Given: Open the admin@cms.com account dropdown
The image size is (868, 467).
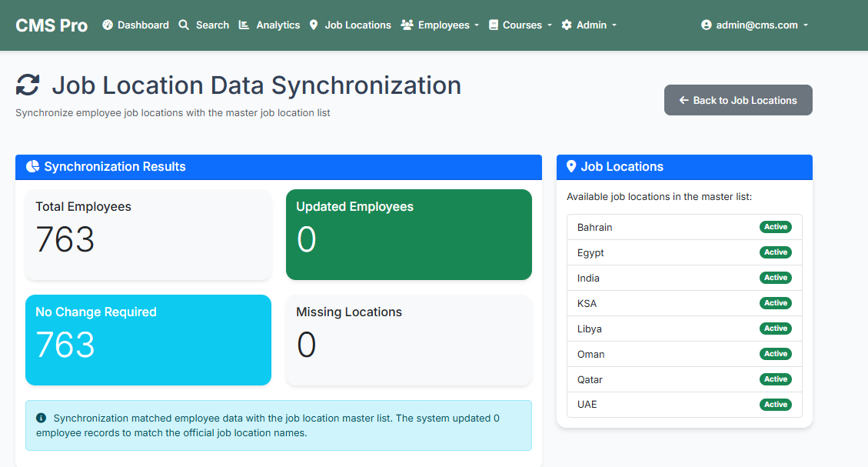Looking at the screenshot, I should (x=754, y=25).
